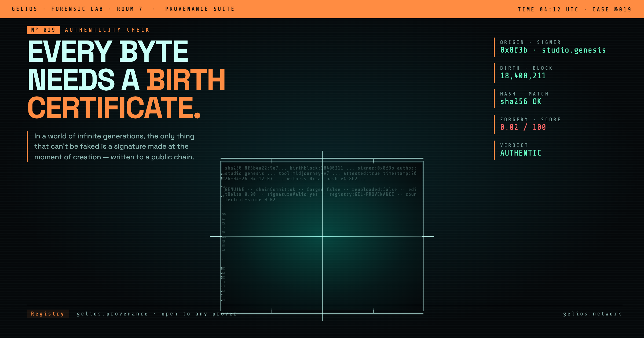Click the EVERY BYTE headline
Image resolution: width=644 pixels, height=338 pixels.
click(x=108, y=52)
